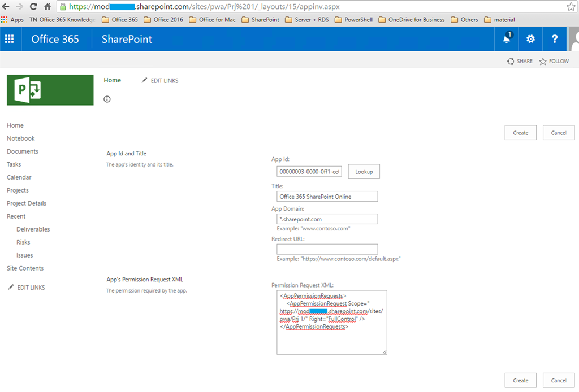Open Tasks in the left navigation

[14, 164]
